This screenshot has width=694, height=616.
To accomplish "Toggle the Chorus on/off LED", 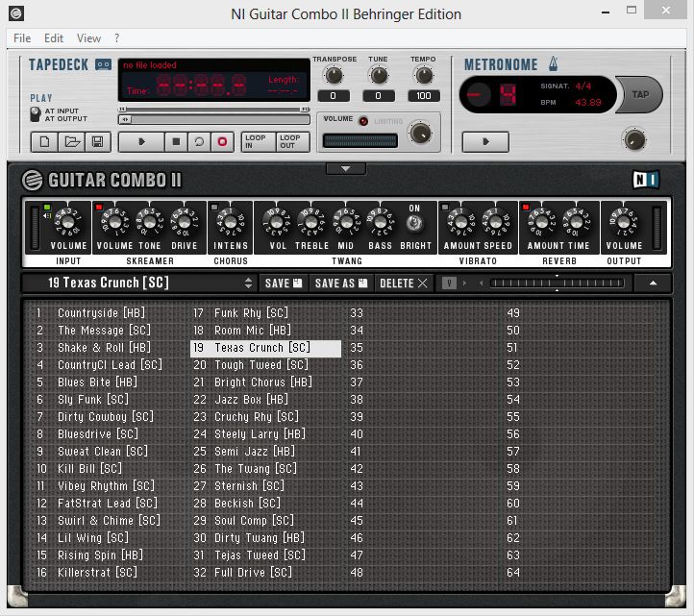I will click(x=214, y=207).
